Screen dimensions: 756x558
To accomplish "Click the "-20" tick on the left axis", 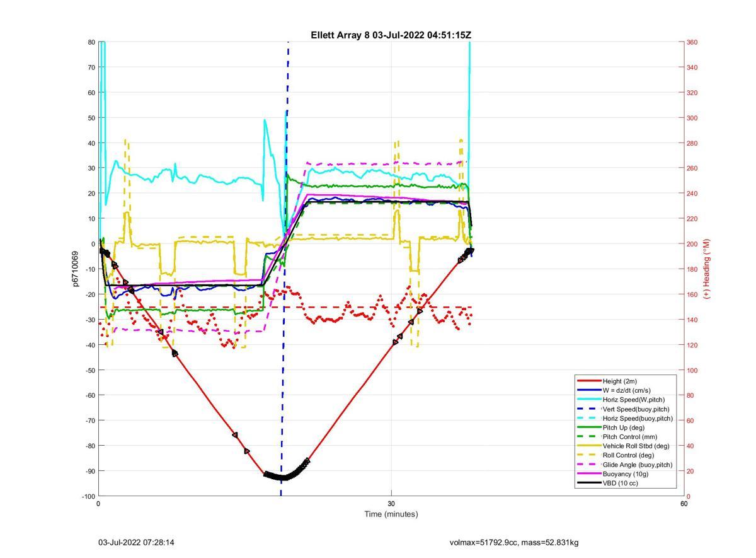I will (90, 294).
